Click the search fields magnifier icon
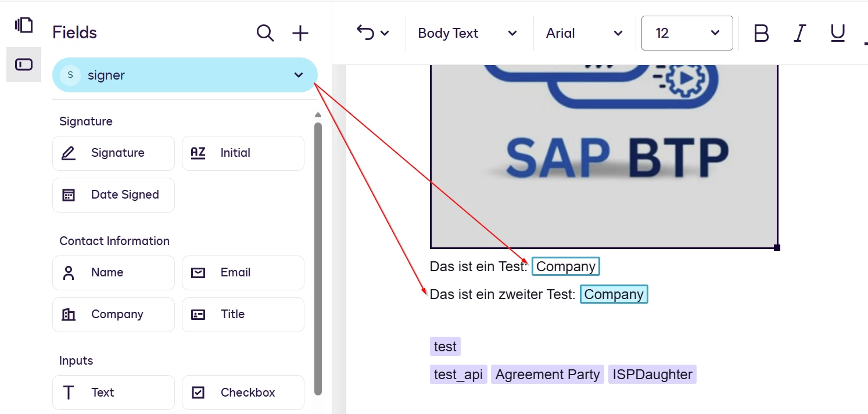Image resolution: width=868 pixels, height=414 pixels. [x=266, y=33]
